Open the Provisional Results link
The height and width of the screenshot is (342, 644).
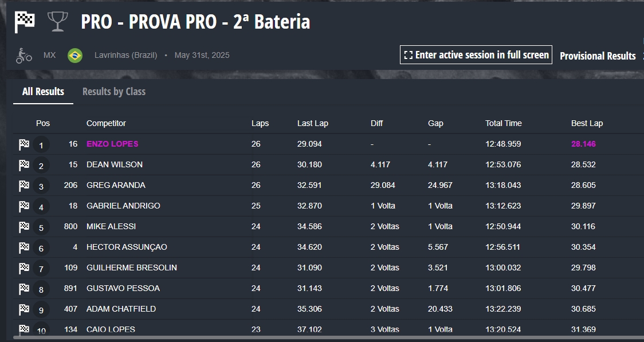[x=598, y=56]
